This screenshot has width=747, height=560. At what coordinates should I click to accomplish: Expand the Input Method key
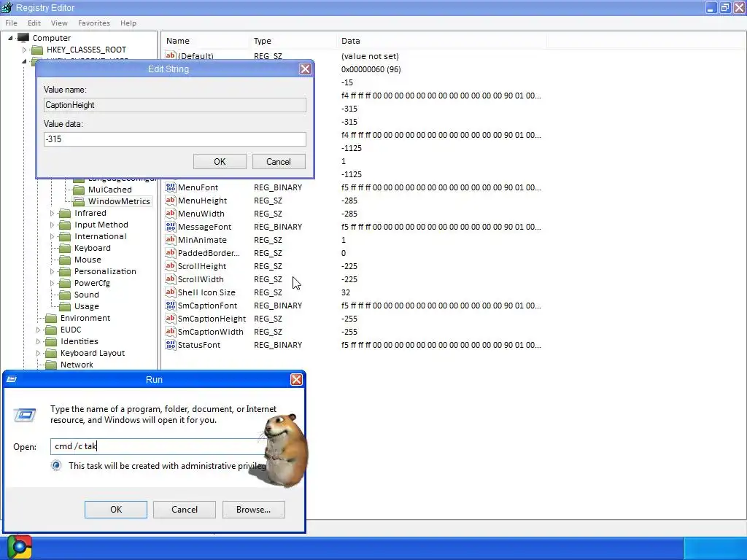tap(52, 225)
